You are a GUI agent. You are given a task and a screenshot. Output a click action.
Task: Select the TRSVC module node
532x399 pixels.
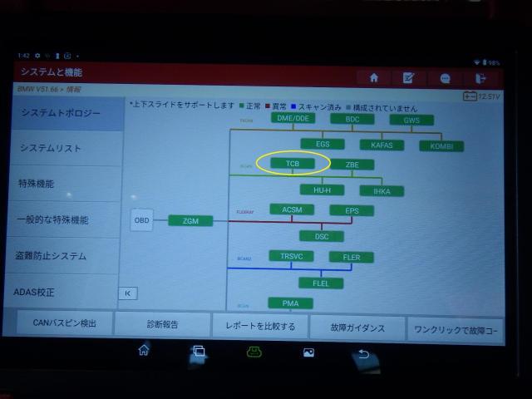coord(291,256)
